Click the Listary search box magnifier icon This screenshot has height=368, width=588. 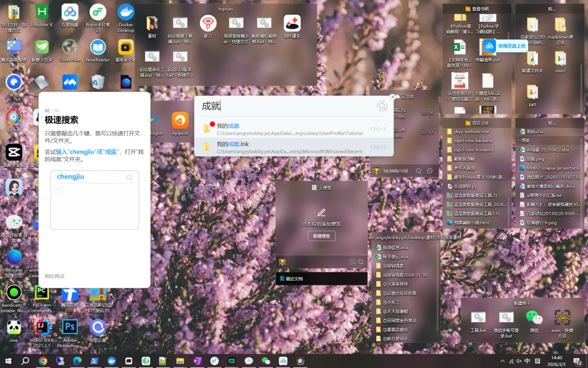[381, 106]
